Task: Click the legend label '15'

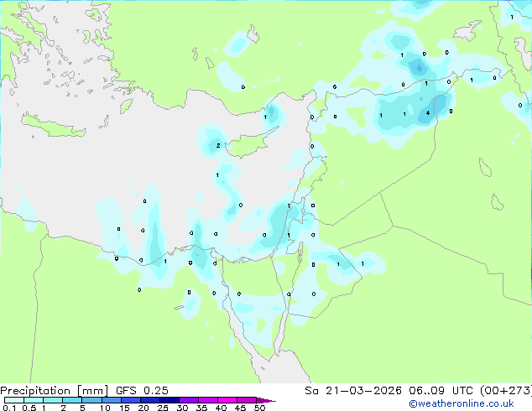Action: (124, 408)
